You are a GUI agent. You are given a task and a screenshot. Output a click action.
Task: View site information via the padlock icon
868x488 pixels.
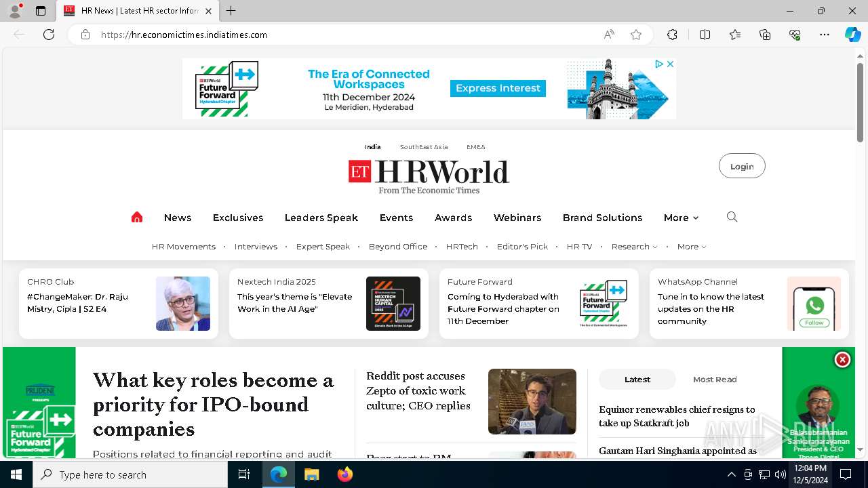coord(85,35)
